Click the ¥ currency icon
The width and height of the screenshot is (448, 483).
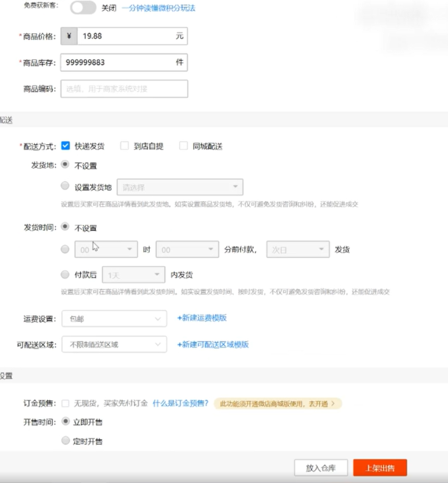pyautogui.click(x=69, y=36)
